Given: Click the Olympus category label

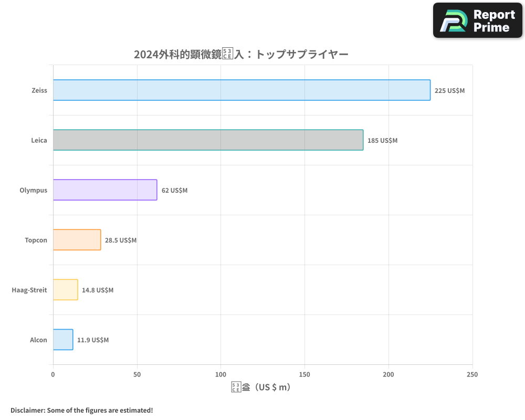Looking at the screenshot, I should pyautogui.click(x=34, y=190).
